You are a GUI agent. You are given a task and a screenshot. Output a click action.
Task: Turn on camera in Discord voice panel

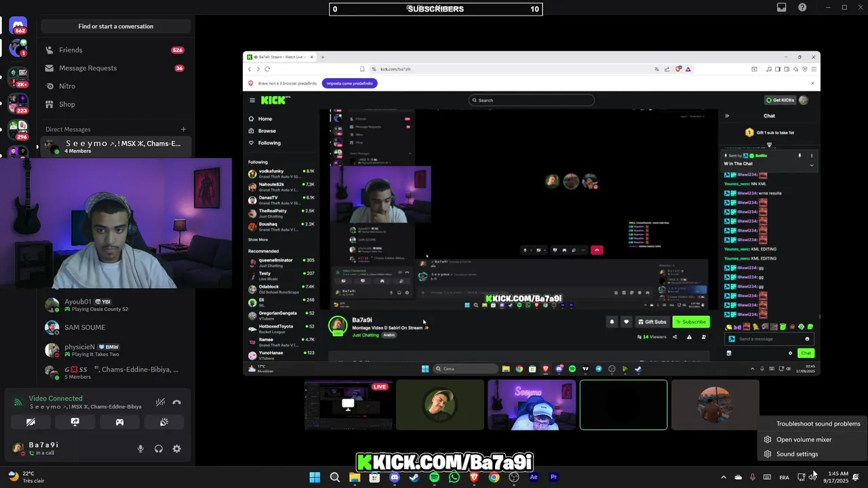pyautogui.click(x=31, y=422)
